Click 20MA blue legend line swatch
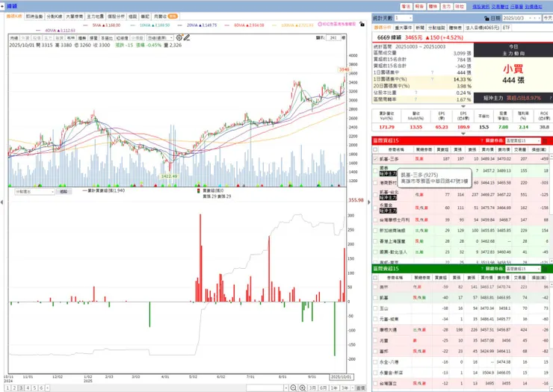The image size is (553, 392). 180,25
